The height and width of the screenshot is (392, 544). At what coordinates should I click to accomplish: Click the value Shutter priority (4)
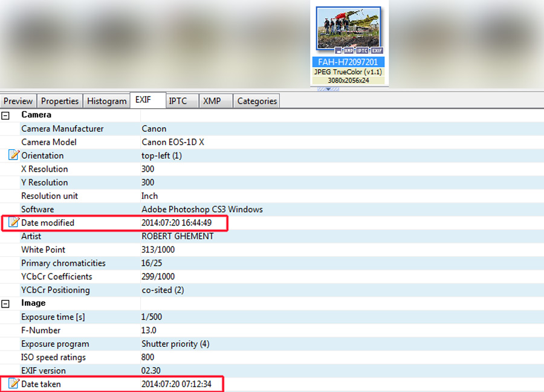(175, 344)
